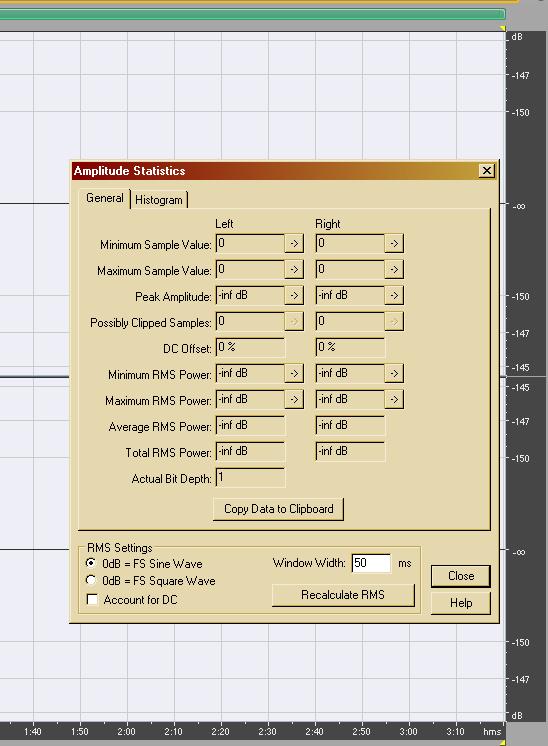Go to left Minimum Sample Value location
Image resolution: width=548 pixels, height=746 pixels.
[x=294, y=244]
